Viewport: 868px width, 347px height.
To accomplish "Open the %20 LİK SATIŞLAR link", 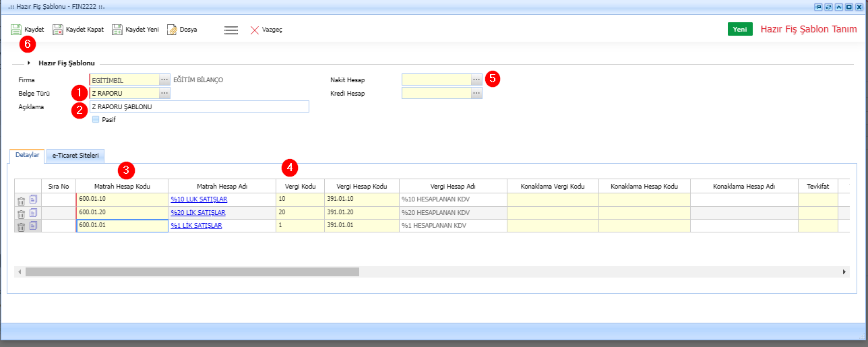I will point(198,212).
